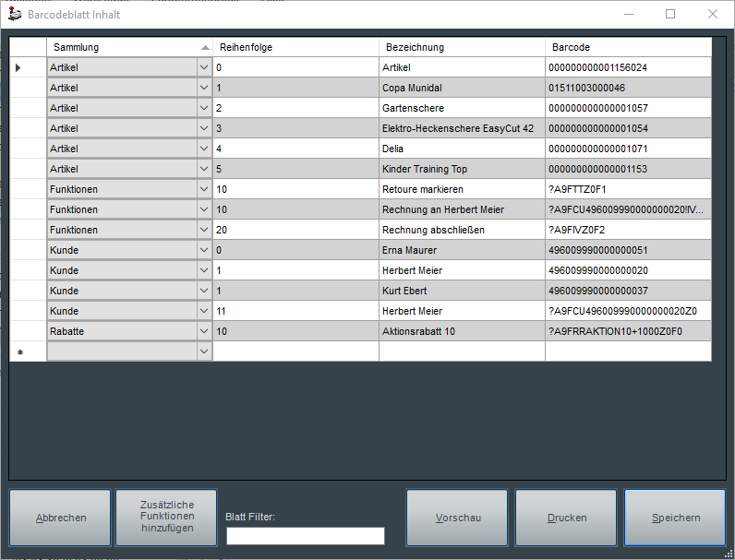
Task: Sort by the Reihenfolge column header
Action: pyautogui.click(x=295, y=47)
